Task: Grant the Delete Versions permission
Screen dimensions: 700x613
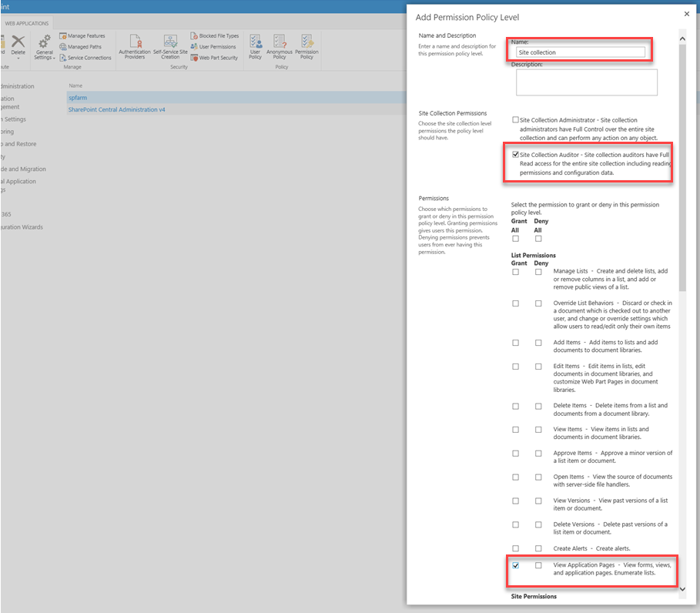Action: (516, 524)
